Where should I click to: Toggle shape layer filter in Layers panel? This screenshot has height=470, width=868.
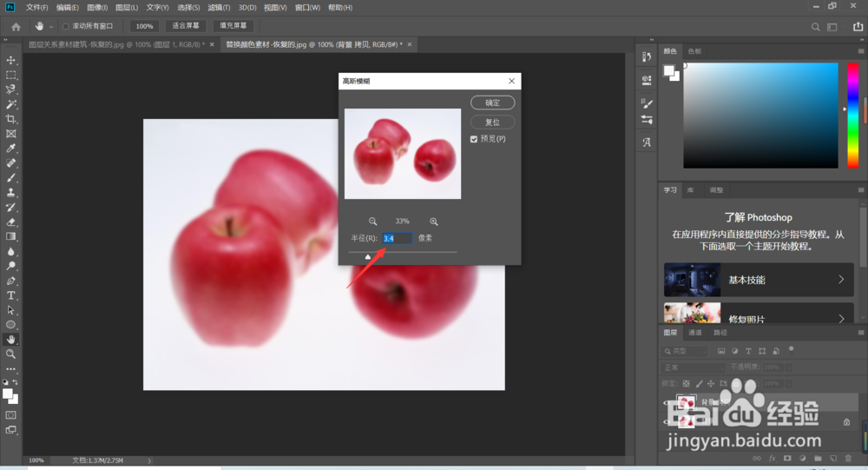762,351
